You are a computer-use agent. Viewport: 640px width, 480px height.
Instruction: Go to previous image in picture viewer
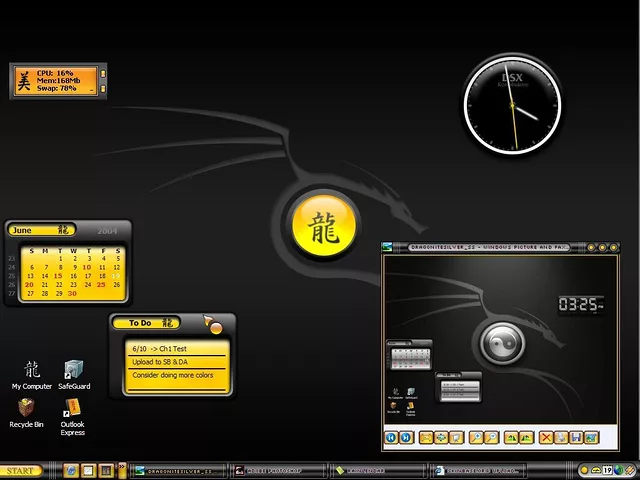[x=392, y=437]
